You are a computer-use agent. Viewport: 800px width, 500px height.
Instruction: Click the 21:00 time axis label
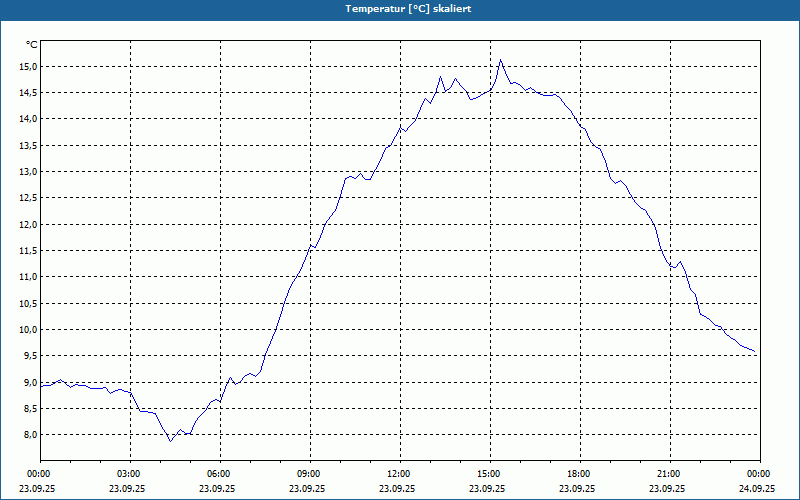(670, 474)
